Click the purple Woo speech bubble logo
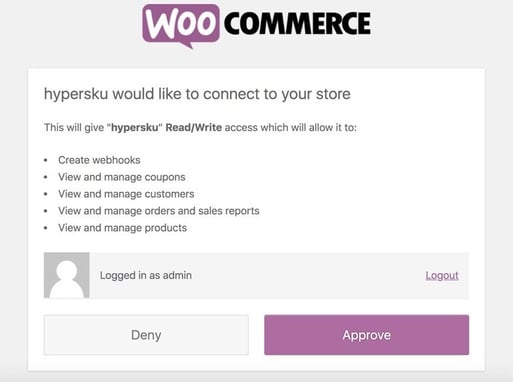513x382 pixels. pyautogui.click(x=181, y=25)
